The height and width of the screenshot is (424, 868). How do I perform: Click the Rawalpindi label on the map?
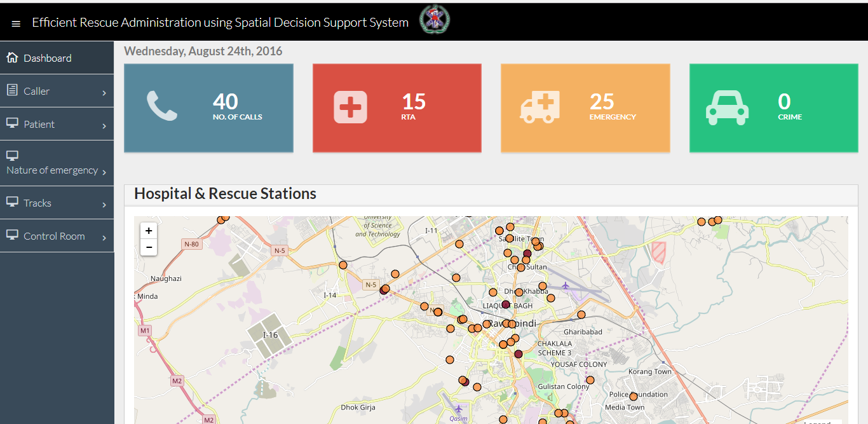[512, 324]
